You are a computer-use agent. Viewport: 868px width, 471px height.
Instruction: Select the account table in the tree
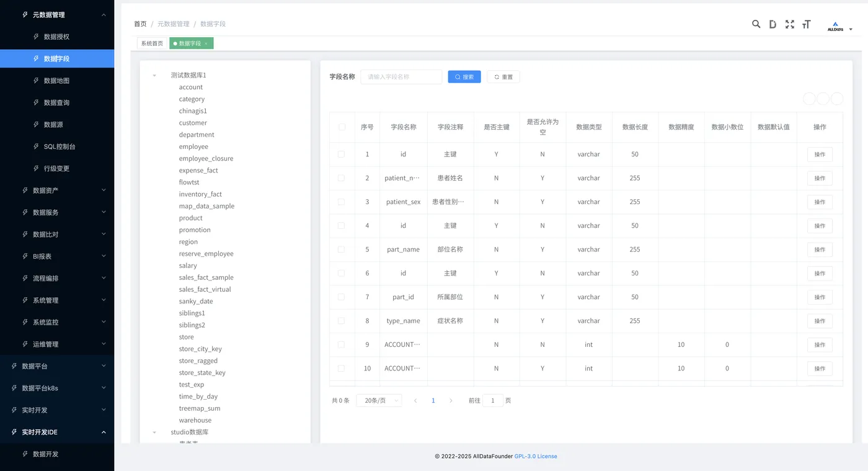[191, 87]
